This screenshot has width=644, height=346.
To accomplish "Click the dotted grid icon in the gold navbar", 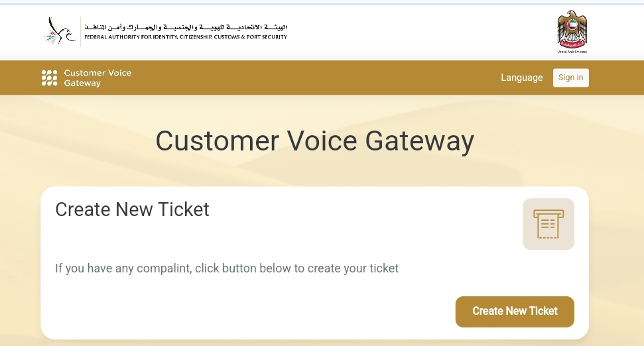I will click(49, 78).
